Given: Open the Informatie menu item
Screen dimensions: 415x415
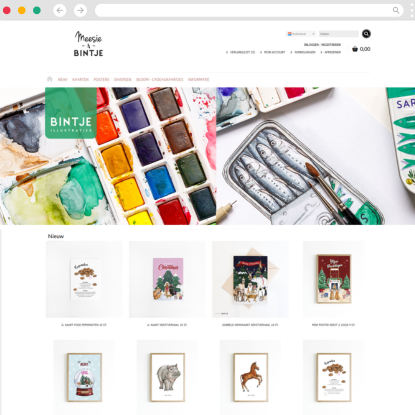Looking at the screenshot, I should point(198,79).
